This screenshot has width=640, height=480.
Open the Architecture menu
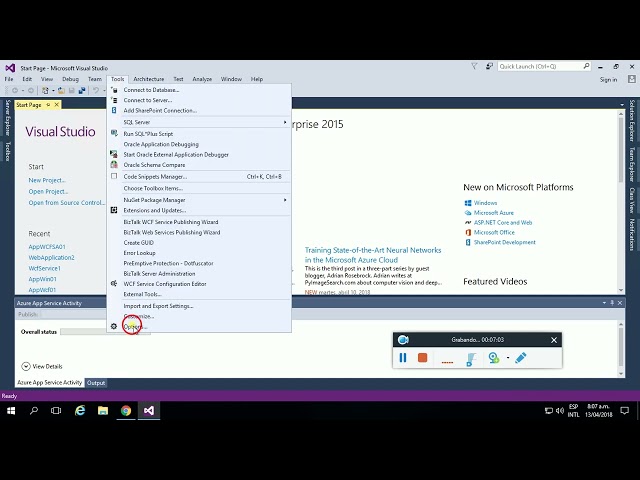tap(149, 79)
